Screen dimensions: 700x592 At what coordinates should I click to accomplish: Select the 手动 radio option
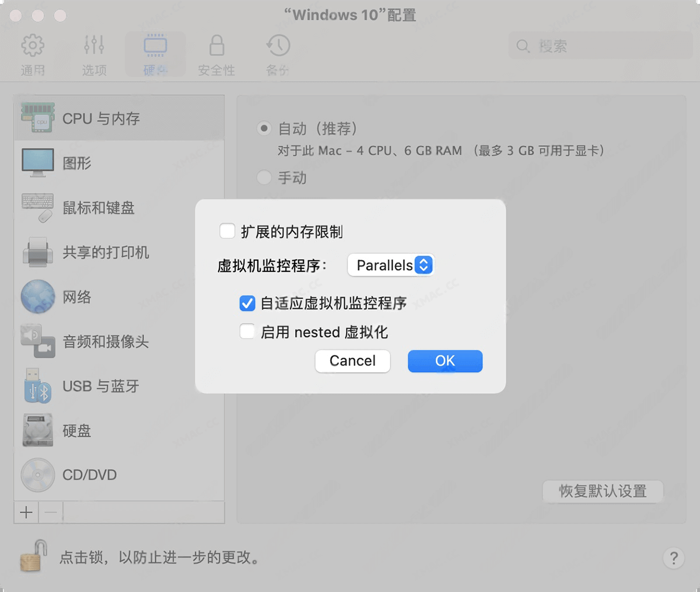click(x=264, y=177)
